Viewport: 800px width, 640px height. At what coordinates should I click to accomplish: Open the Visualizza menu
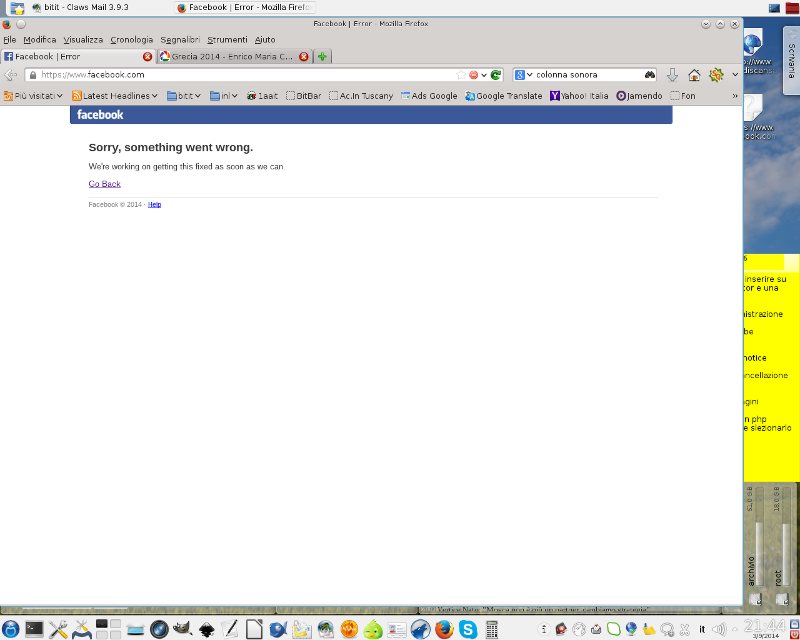pyautogui.click(x=83, y=40)
